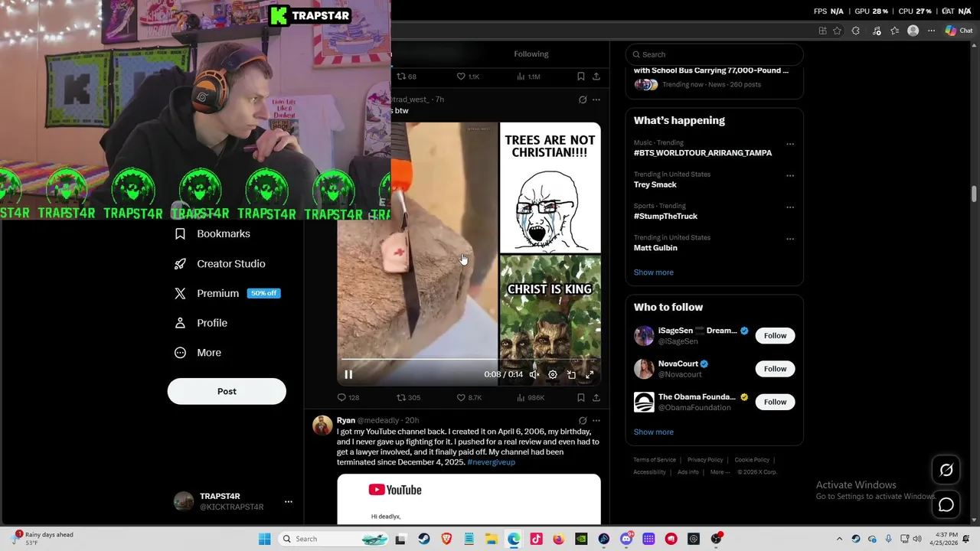Toggle picture-in-picture on the video
Screen dimensions: 980x551
coord(571,374)
